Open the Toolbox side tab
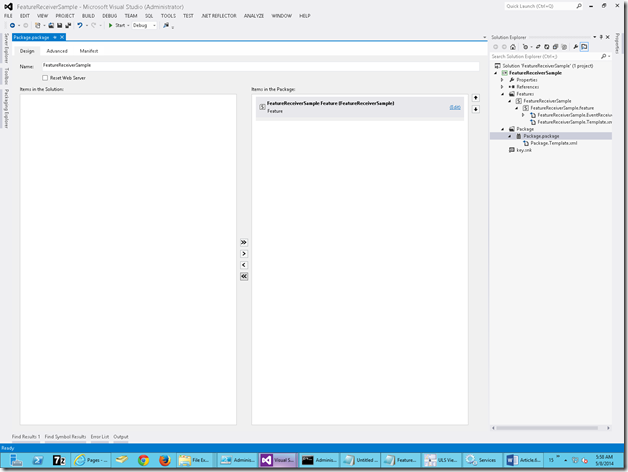Screen dimensions: 628x472 pyautogui.click(x=6, y=76)
